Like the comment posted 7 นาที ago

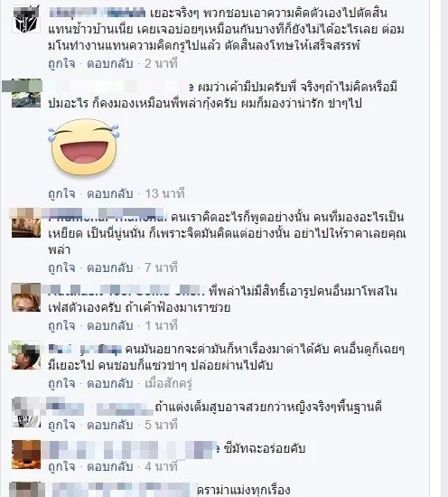(61, 267)
